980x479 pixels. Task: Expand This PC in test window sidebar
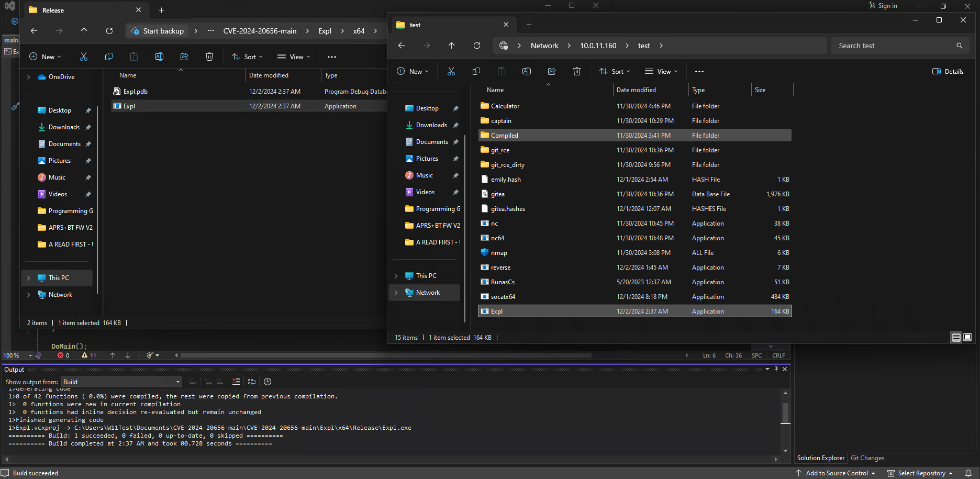[x=396, y=276]
